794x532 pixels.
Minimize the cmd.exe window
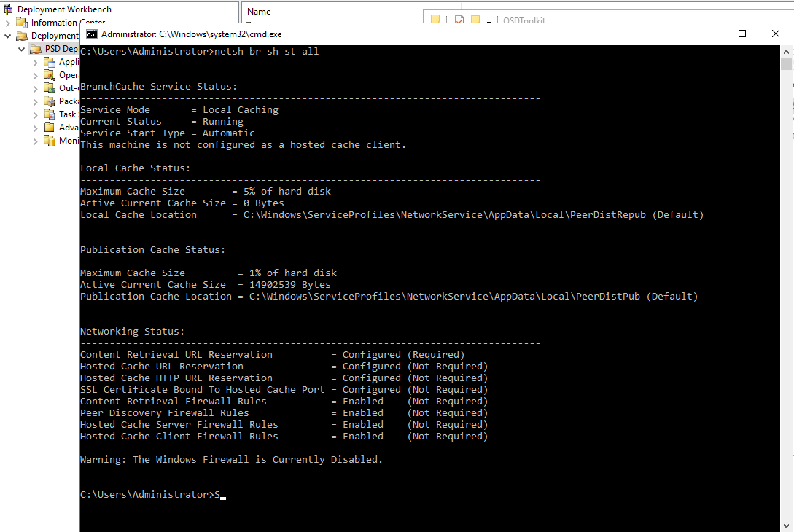(709, 34)
